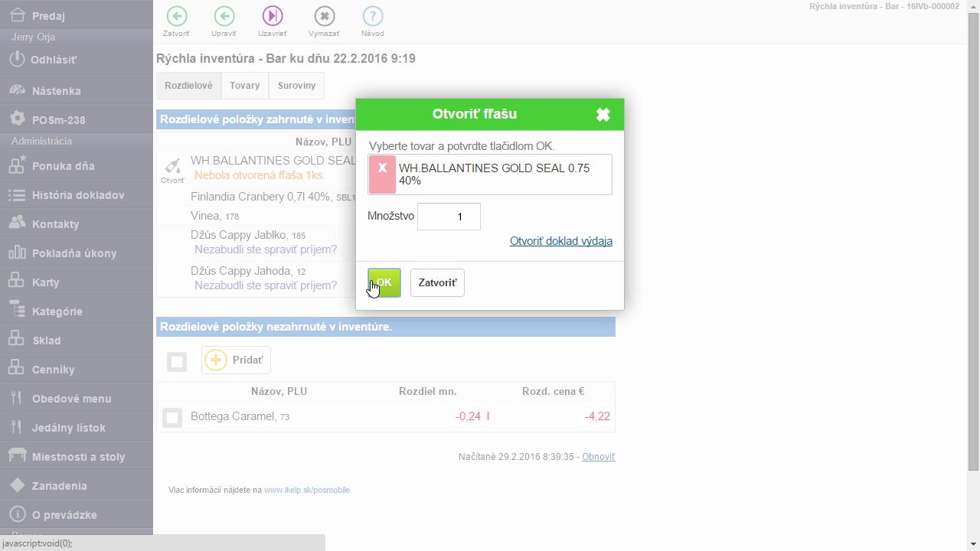Remove selected Ballantines item with pink X
Image resolution: width=980 pixels, height=551 pixels.
[x=382, y=174]
